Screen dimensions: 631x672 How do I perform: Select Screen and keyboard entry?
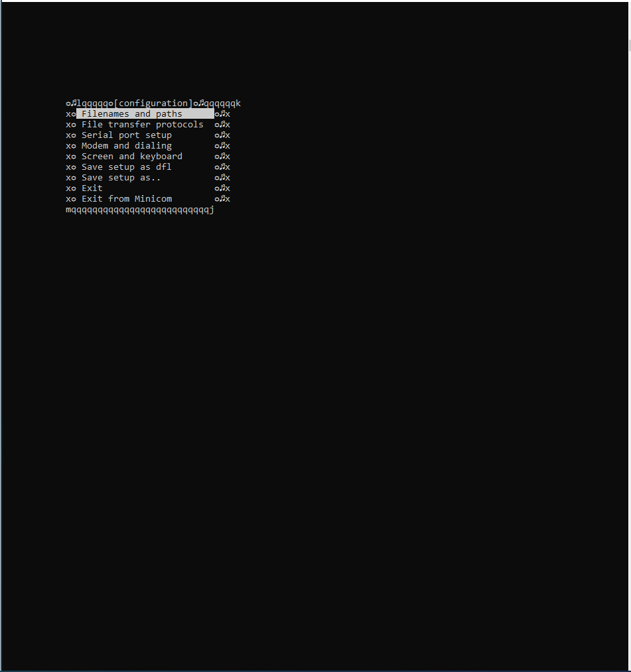click(132, 157)
